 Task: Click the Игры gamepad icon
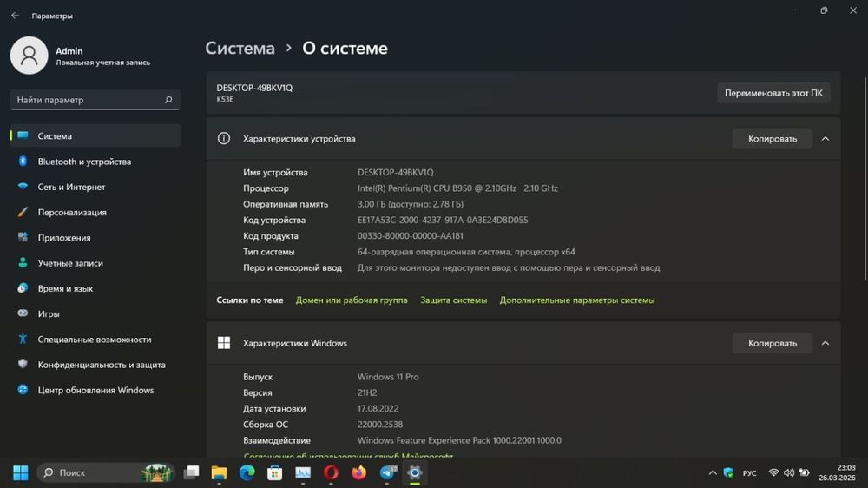23,313
